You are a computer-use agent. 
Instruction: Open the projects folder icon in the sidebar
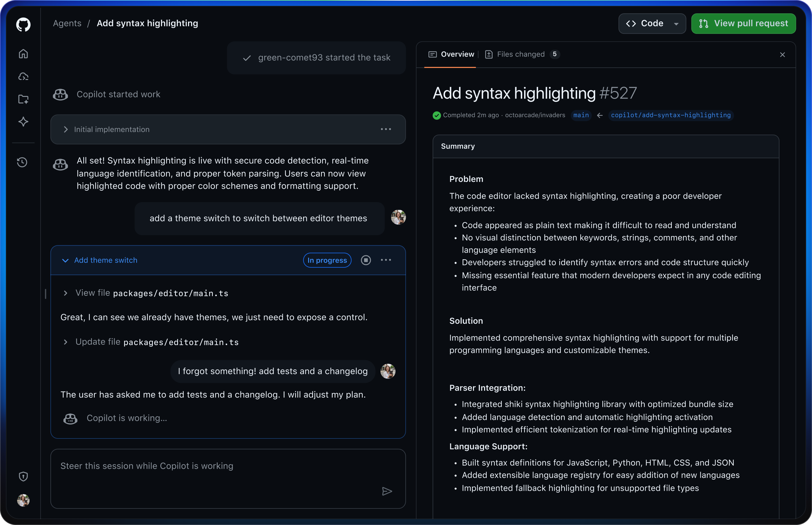pyautogui.click(x=23, y=99)
